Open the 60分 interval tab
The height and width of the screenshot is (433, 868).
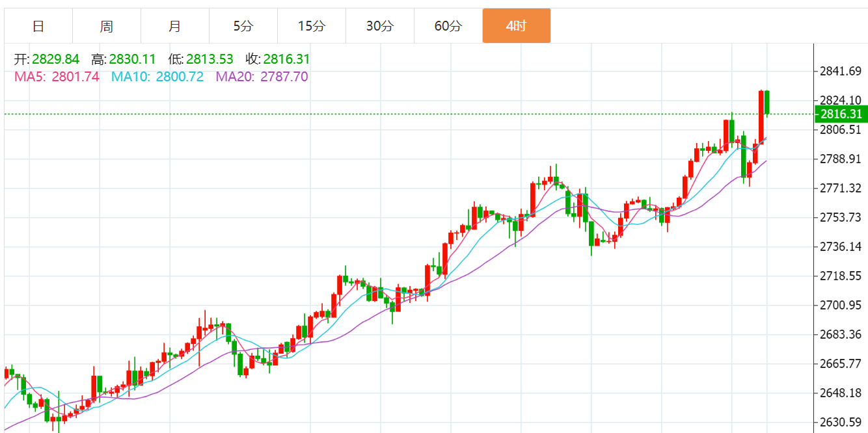448,26
